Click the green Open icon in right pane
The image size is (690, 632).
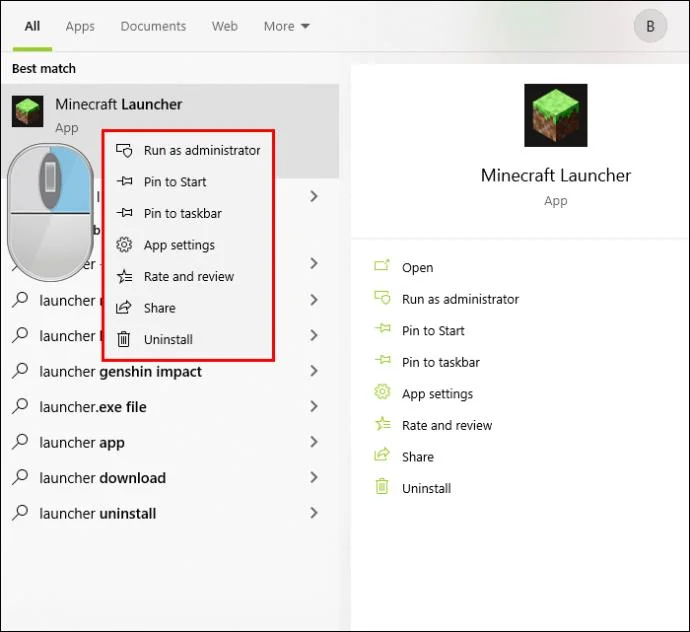[x=382, y=265]
